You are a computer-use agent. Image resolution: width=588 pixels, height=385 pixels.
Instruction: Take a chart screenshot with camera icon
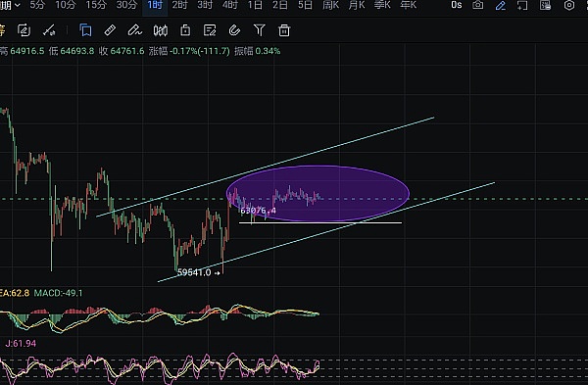click(478, 5)
